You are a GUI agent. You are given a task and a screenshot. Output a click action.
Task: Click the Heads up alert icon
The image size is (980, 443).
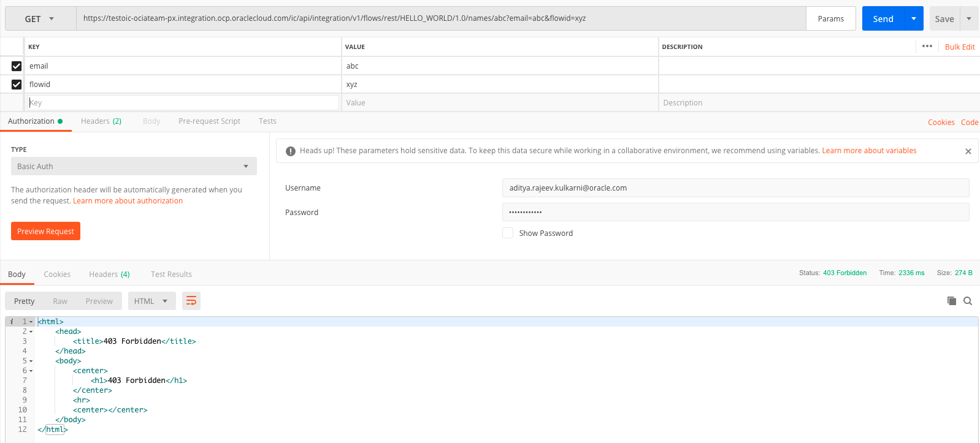[x=291, y=151]
